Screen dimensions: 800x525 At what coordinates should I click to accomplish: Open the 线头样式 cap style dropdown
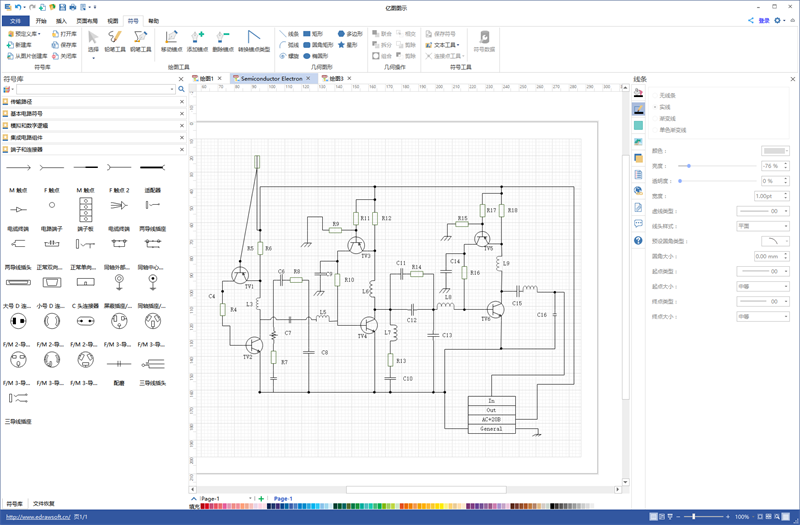tap(763, 226)
